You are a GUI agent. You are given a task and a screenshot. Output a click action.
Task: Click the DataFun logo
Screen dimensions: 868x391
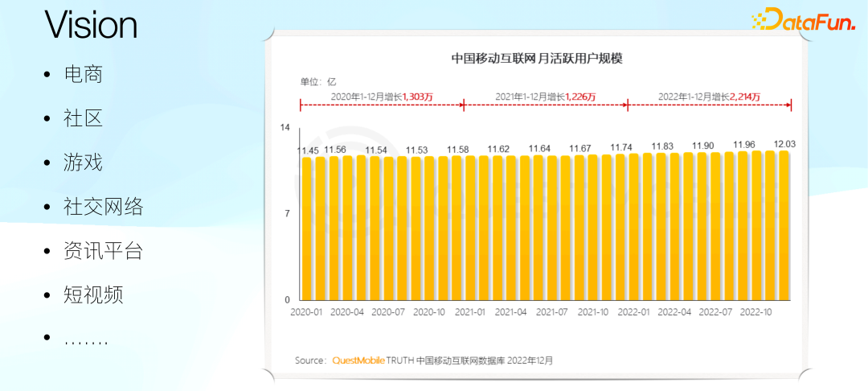(x=804, y=20)
